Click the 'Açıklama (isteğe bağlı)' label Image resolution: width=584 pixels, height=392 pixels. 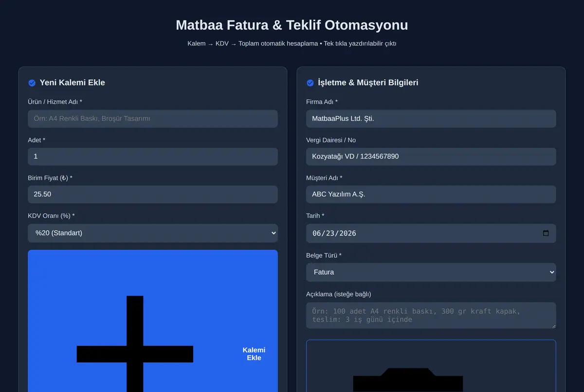click(339, 294)
